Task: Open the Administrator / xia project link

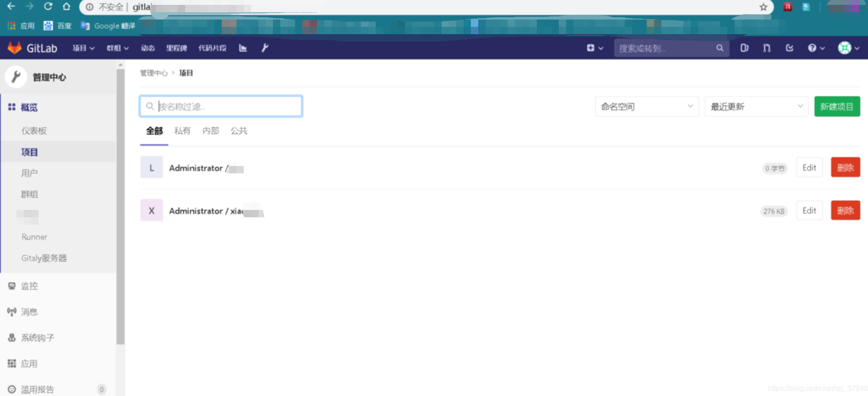Action: click(x=216, y=211)
